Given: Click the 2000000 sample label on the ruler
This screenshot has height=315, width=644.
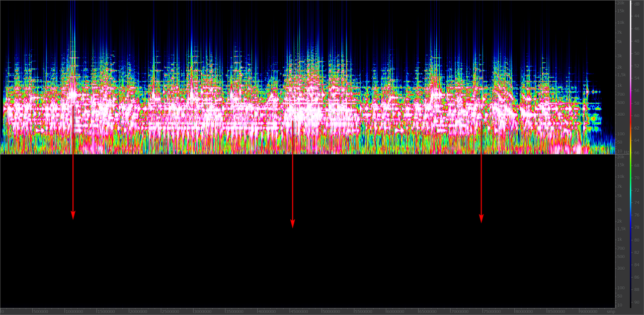Looking at the screenshot, I should (138, 311).
